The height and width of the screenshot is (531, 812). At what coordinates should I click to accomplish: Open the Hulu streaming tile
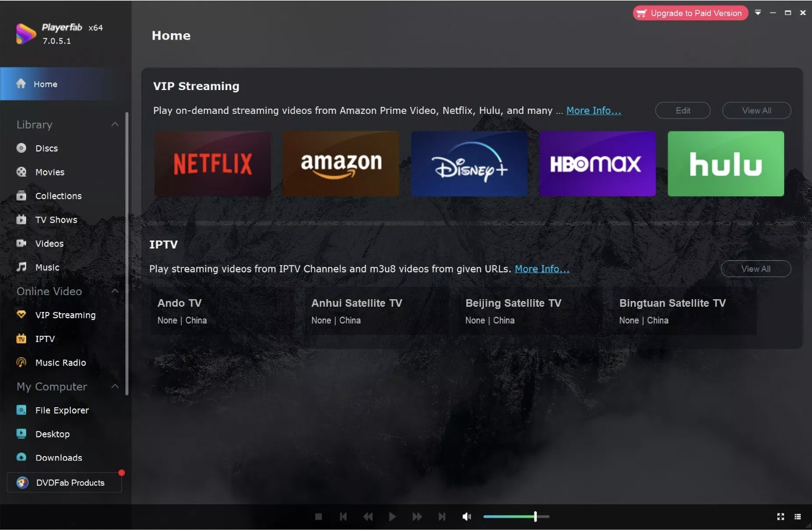point(726,164)
